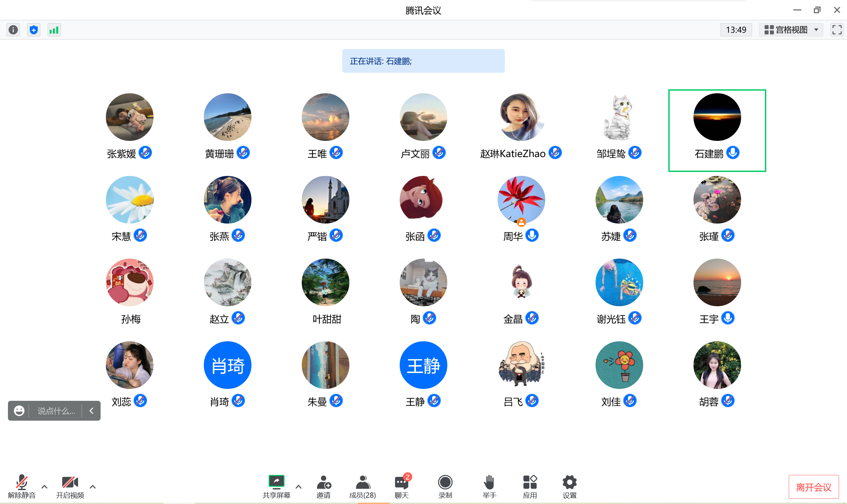Select the 肖琦 blue name avatar
The width and height of the screenshot is (847, 504).
(x=227, y=365)
